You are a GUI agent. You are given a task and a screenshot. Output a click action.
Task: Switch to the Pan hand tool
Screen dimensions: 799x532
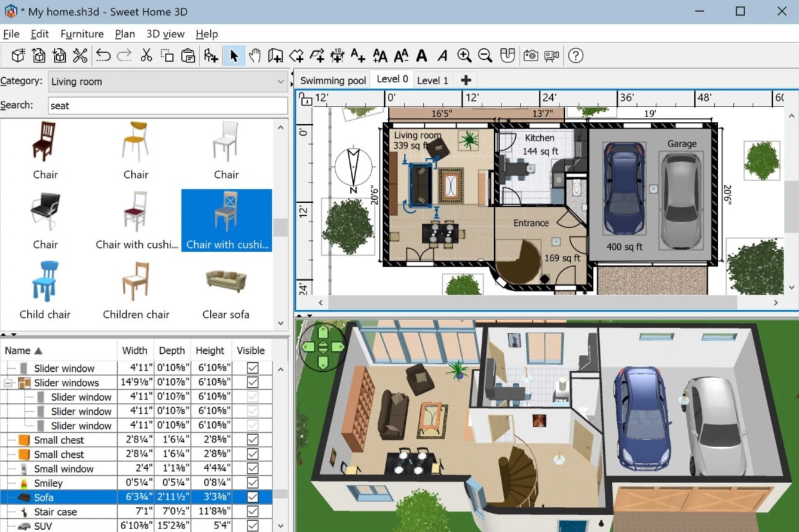(255, 56)
